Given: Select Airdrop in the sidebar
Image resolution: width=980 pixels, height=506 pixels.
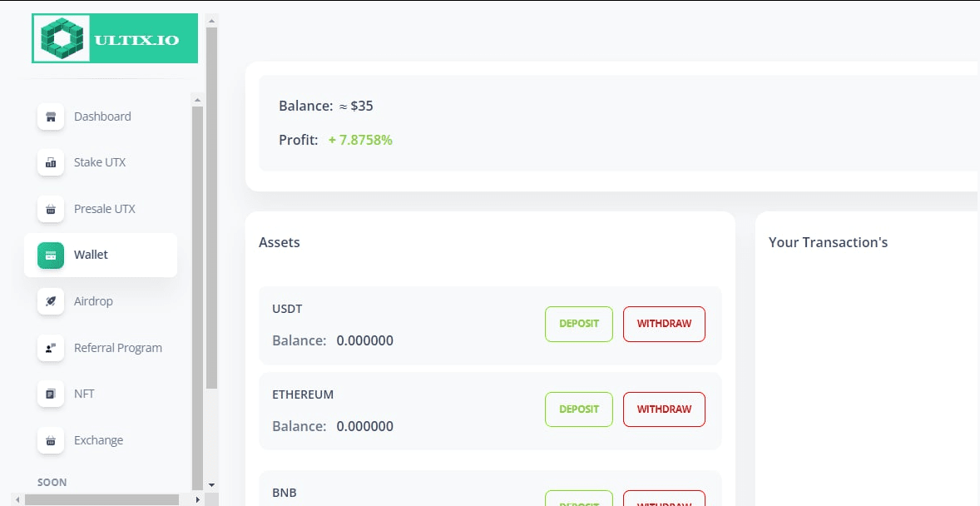Looking at the screenshot, I should [93, 301].
